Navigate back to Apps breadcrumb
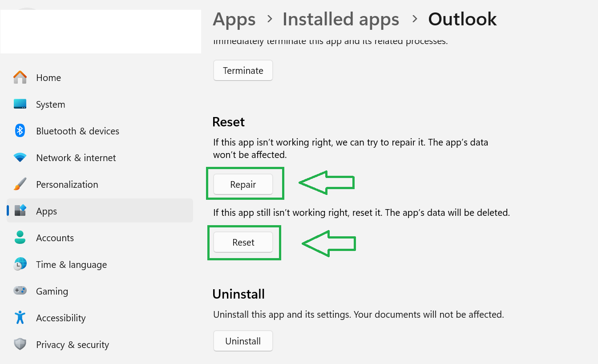598x364 pixels. tap(234, 19)
